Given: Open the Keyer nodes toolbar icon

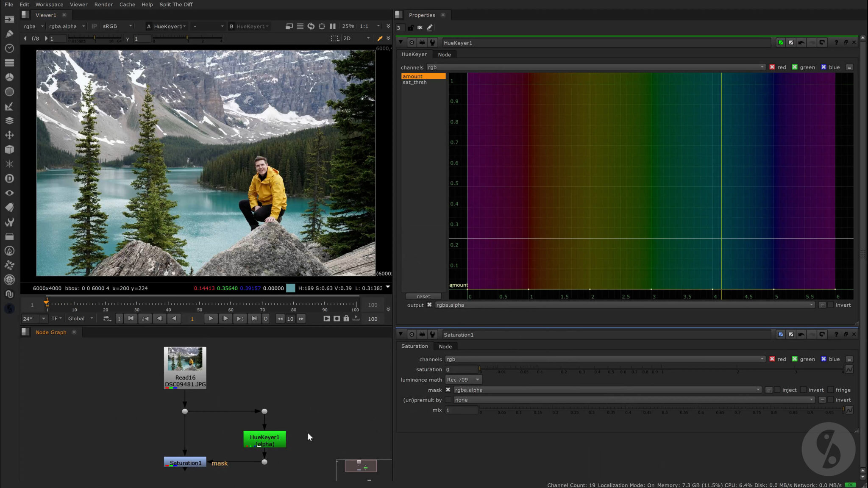Looking at the screenshot, I should [x=9, y=106].
